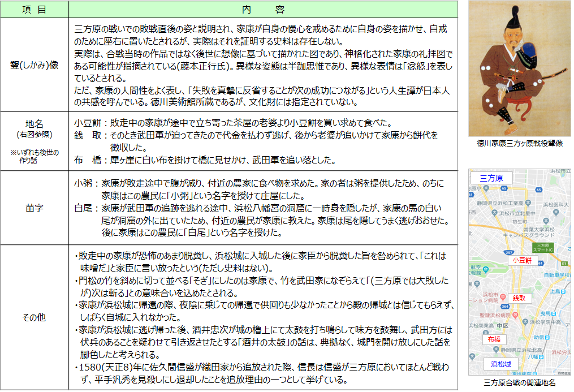Click the 三方原合戦の関連地名 map caption

[519, 383]
